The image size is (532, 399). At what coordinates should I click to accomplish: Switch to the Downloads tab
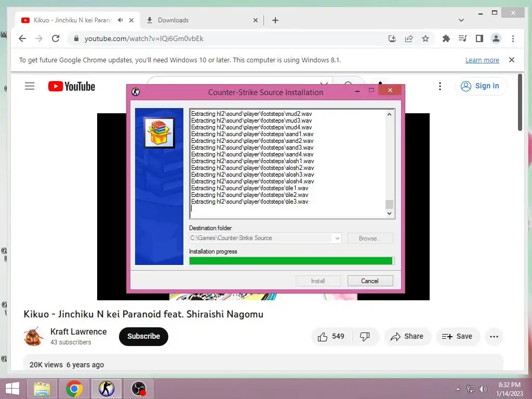(x=202, y=20)
